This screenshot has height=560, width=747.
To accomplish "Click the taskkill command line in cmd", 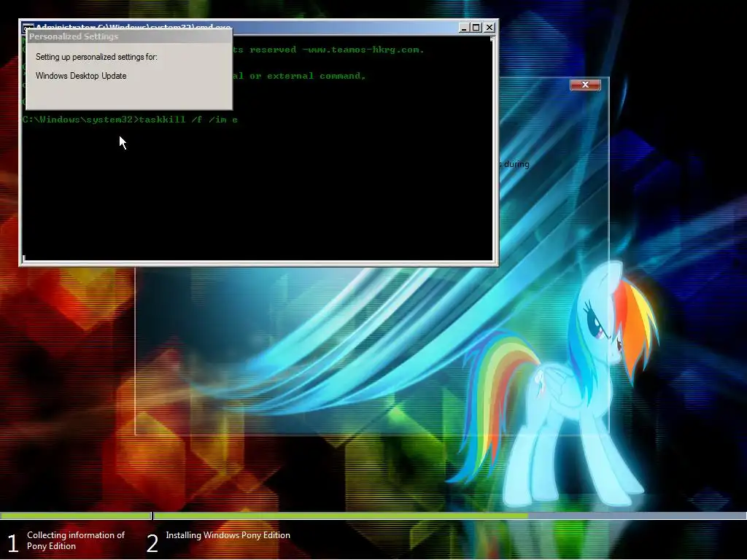I will tap(130, 120).
